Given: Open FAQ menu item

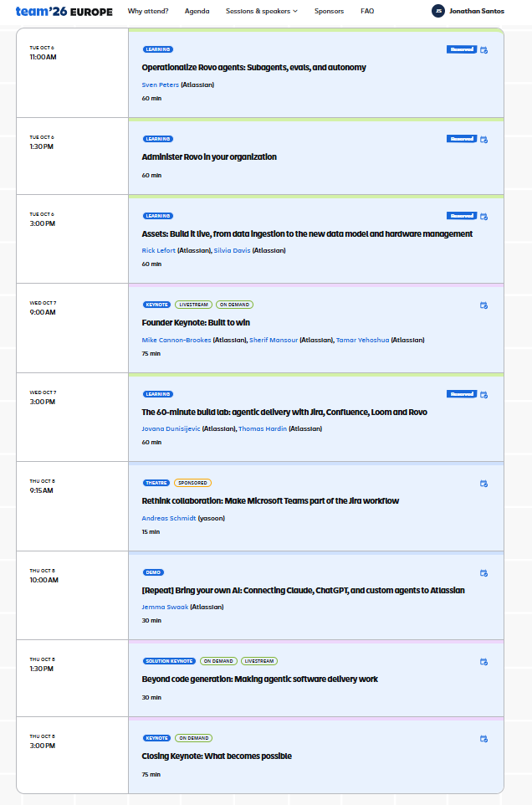Looking at the screenshot, I should coord(367,11).
